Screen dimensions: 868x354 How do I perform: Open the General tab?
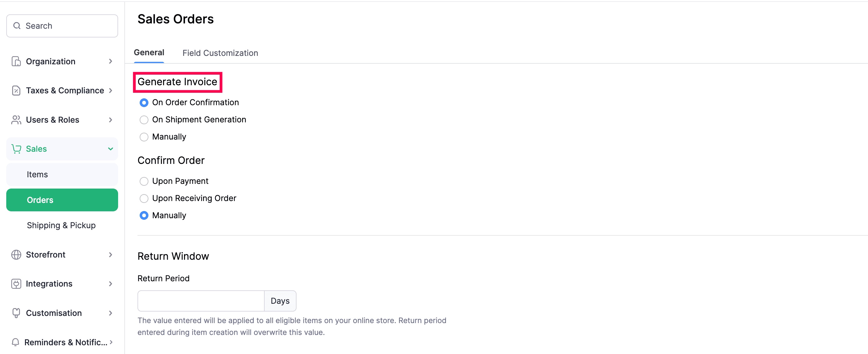(149, 52)
